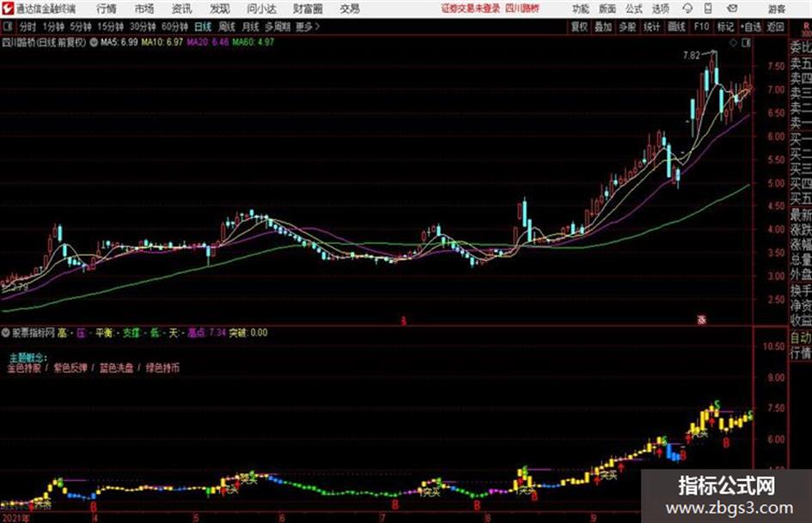
Task: Open the 问小达 menu
Action: click(x=261, y=9)
